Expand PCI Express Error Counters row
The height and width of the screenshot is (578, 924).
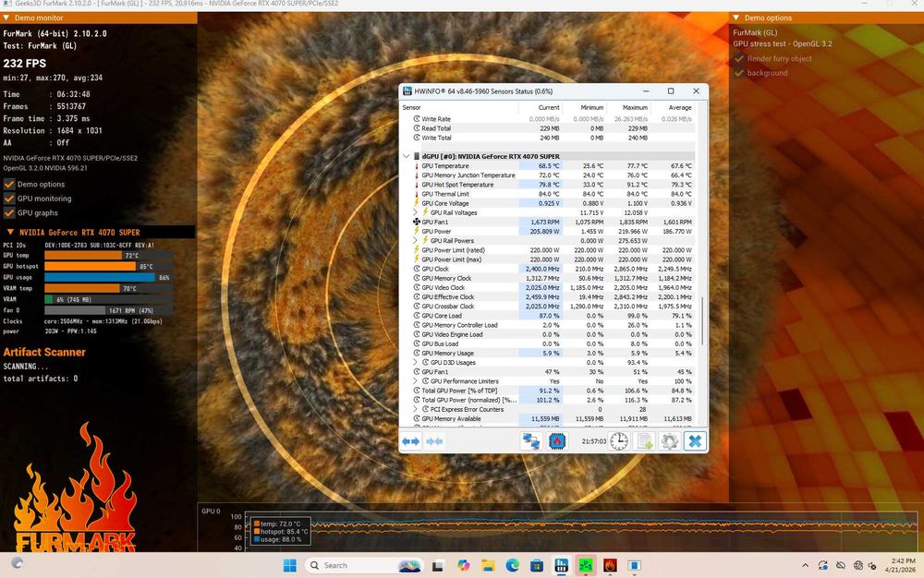pos(415,409)
